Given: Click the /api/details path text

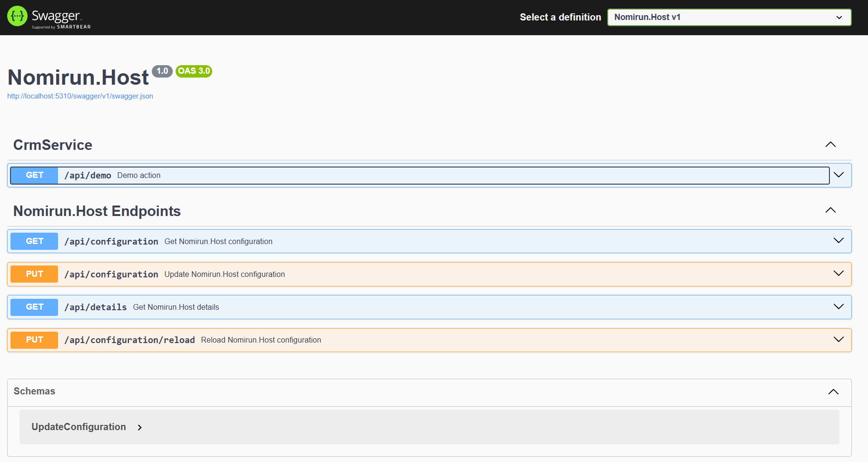Looking at the screenshot, I should [96, 307].
